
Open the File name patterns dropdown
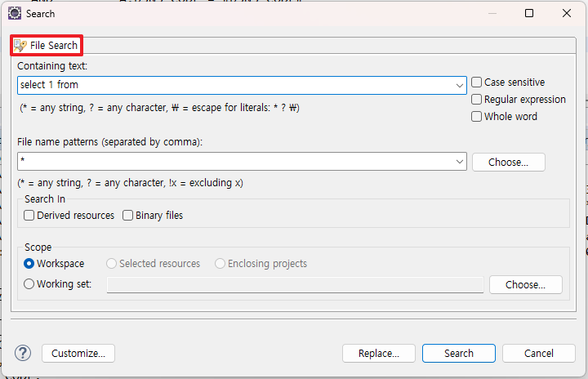461,162
